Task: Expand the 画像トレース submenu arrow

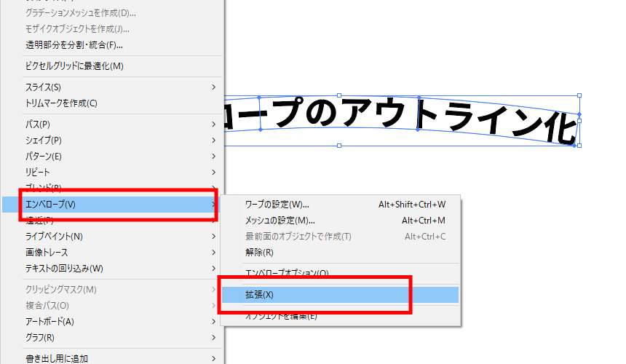Action: 214,253
